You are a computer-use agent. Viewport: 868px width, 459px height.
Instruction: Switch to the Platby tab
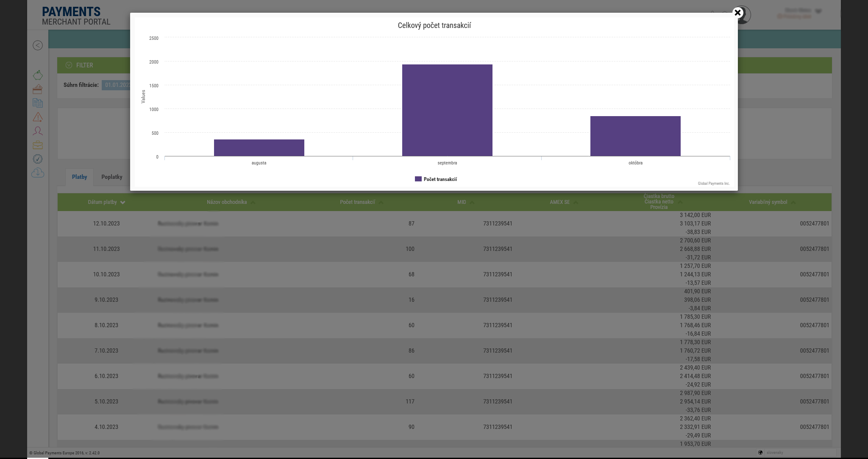[x=79, y=177]
